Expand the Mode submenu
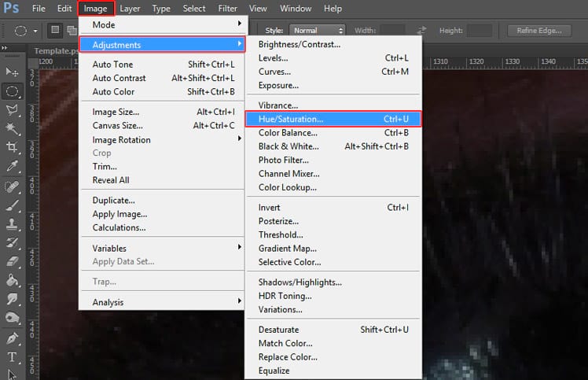Image resolution: width=588 pixels, height=380 pixels. click(162, 25)
